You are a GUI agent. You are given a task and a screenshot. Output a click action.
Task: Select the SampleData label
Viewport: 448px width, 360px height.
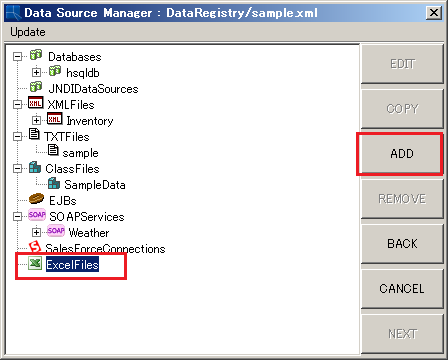tap(95, 185)
